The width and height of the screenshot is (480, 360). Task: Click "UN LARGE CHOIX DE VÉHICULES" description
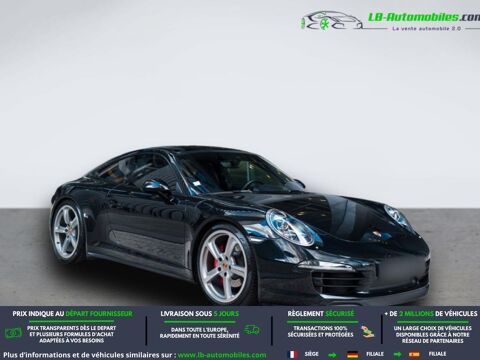point(433,335)
